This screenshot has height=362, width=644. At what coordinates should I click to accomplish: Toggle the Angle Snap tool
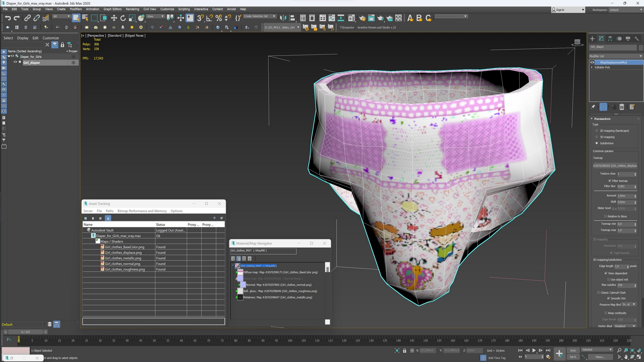pos(209,18)
